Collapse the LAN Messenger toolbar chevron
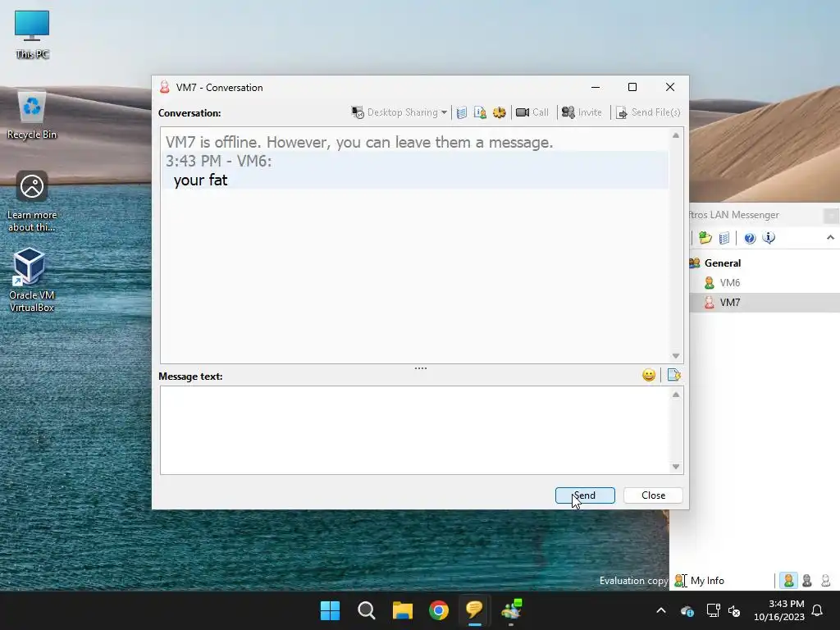The image size is (840, 630). [830, 238]
